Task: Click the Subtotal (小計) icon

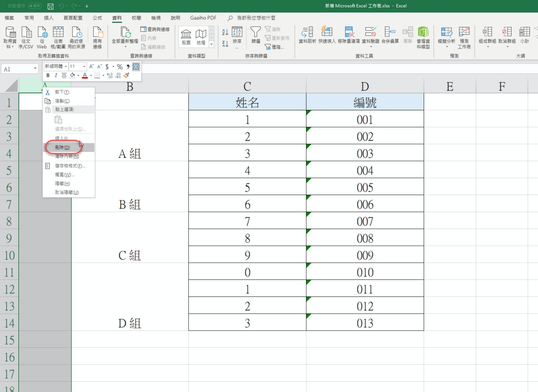Action: pos(525,35)
